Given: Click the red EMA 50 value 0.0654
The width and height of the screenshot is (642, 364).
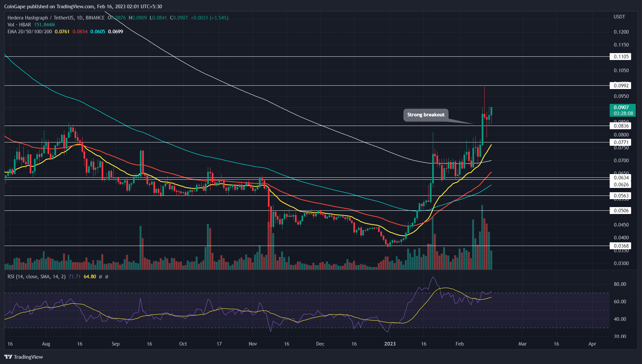Looking at the screenshot, I should tap(80, 32).
